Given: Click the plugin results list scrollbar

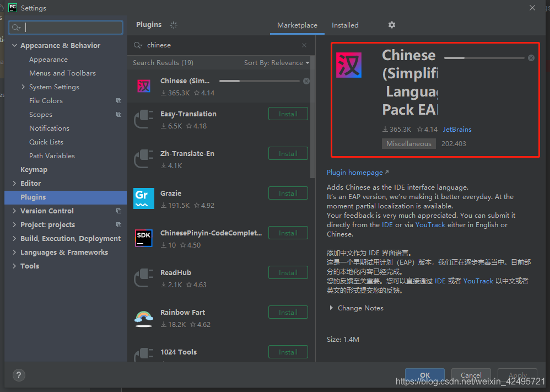Looking at the screenshot, I should pos(312,117).
